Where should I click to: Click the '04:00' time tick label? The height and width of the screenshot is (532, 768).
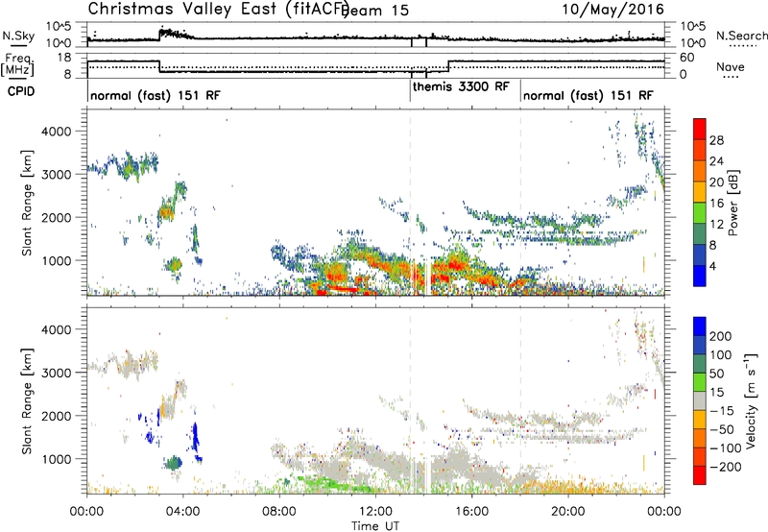click(x=182, y=512)
